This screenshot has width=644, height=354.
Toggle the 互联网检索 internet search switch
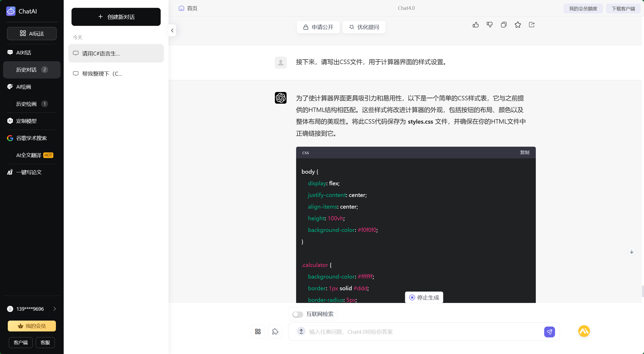pyautogui.click(x=298, y=314)
